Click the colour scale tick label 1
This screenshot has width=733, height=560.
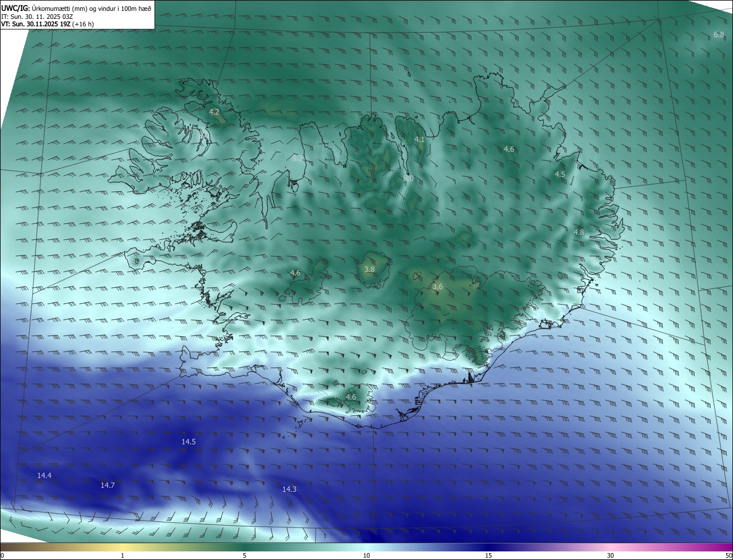123,555
